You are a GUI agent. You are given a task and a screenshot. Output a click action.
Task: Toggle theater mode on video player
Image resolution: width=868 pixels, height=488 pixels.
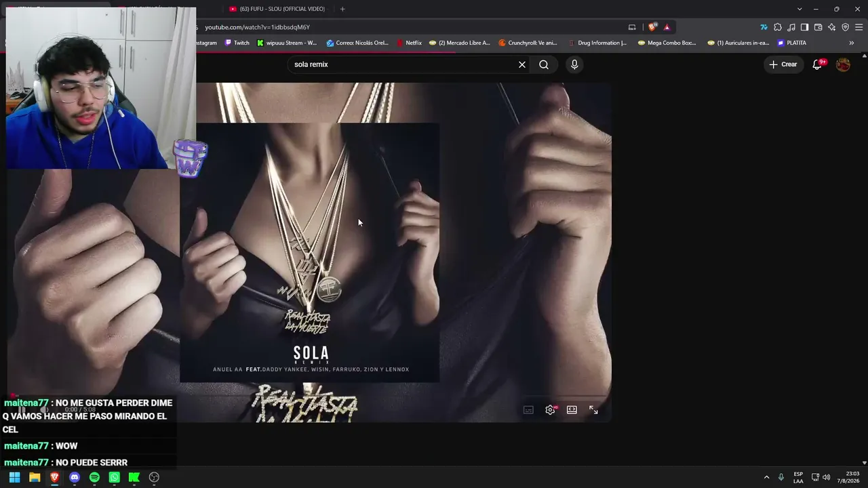pyautogui.click(x=572, y=410)
